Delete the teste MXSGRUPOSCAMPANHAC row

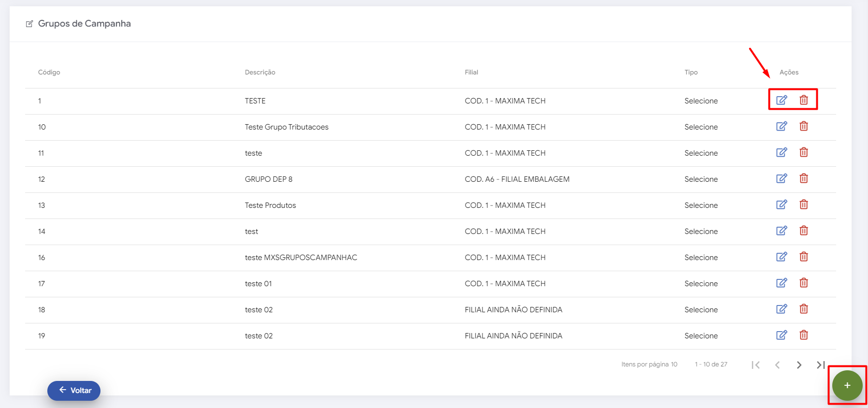[x=804, y=257]
